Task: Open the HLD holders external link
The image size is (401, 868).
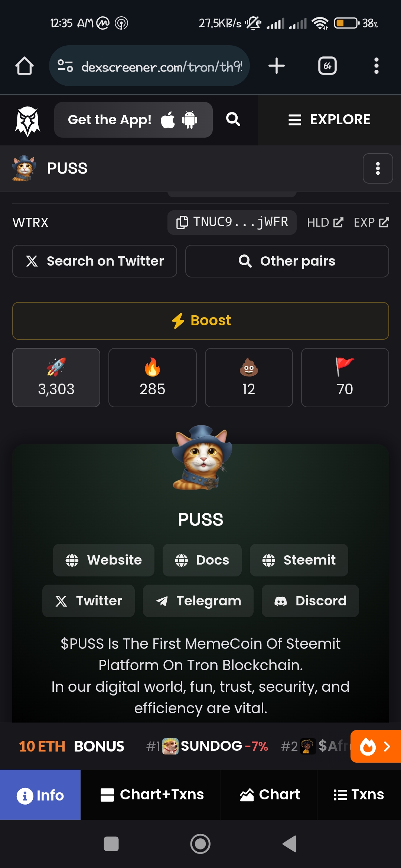Action: tap(325, 222)
